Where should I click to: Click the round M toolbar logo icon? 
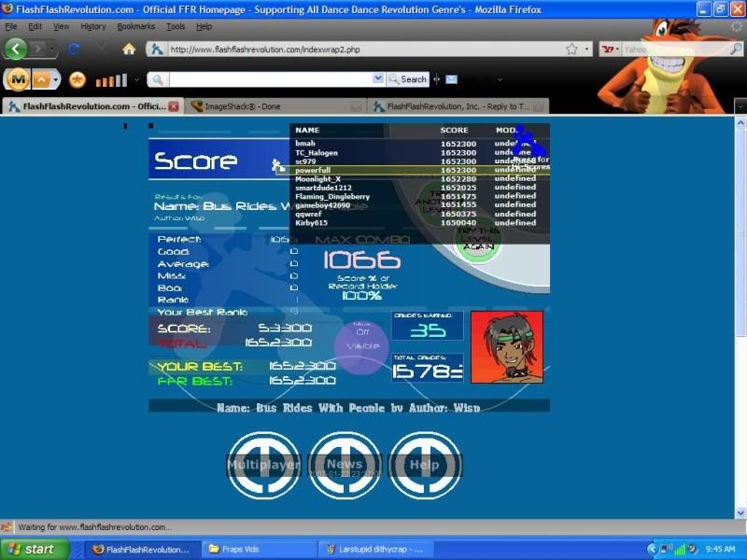coord(18,79)
